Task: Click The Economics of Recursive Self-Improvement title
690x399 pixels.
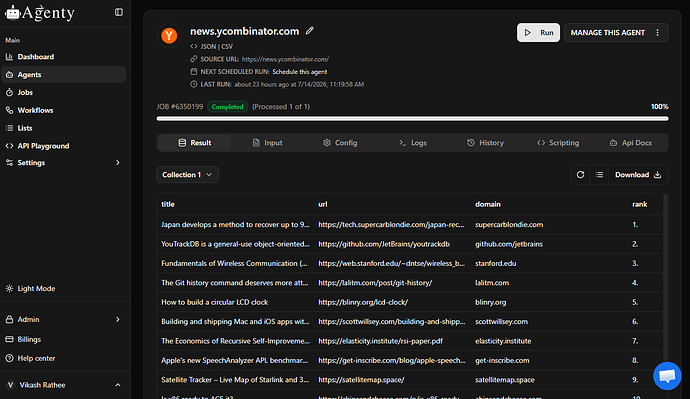Action: click(x=235, y=340)
